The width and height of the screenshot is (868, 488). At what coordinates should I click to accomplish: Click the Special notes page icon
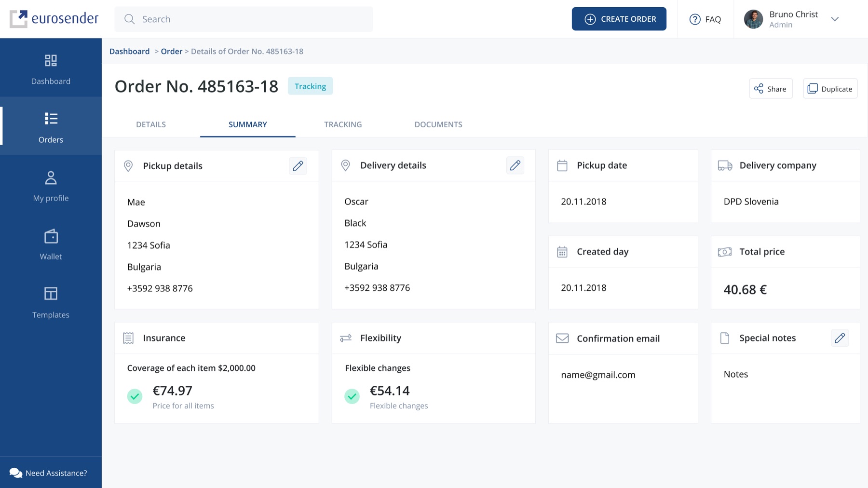725,338
